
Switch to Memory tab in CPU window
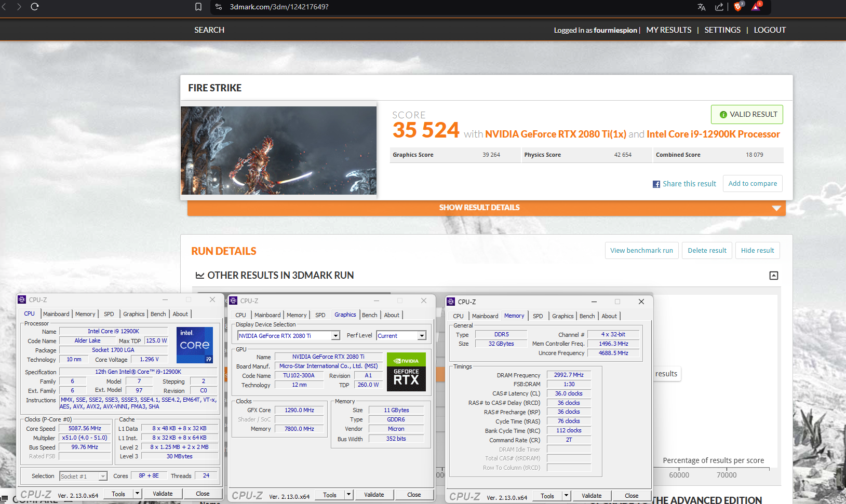[85, 314]
